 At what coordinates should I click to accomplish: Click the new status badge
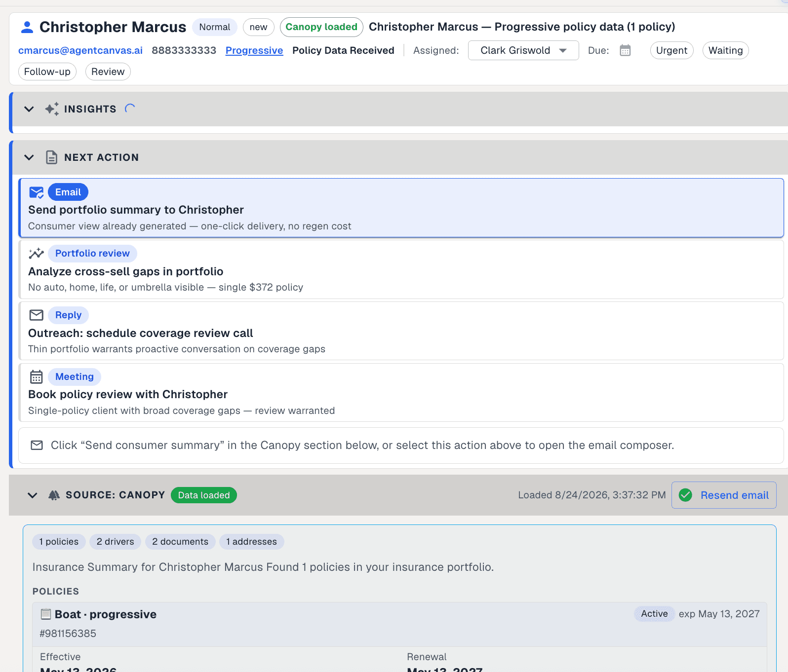pyautogui.click(x=258, y=27)
